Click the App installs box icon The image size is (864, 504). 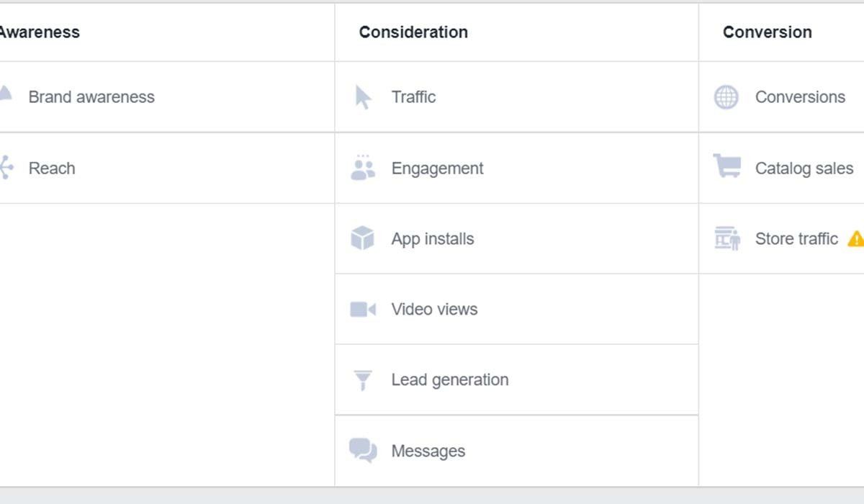coord(363,238)
